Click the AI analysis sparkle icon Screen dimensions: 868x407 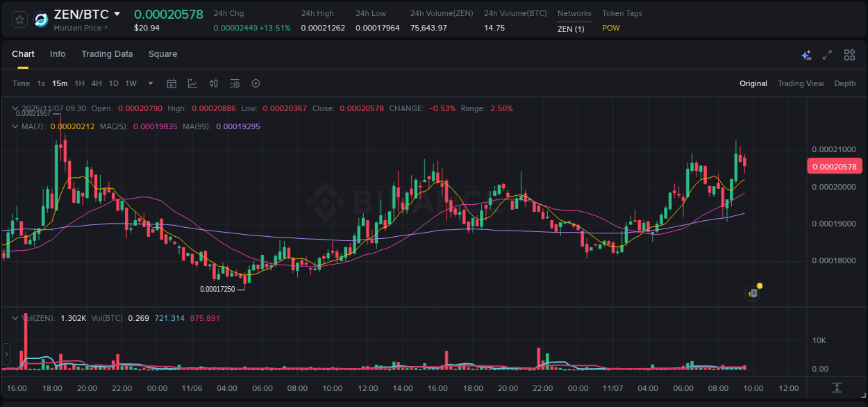pos(806,55)
